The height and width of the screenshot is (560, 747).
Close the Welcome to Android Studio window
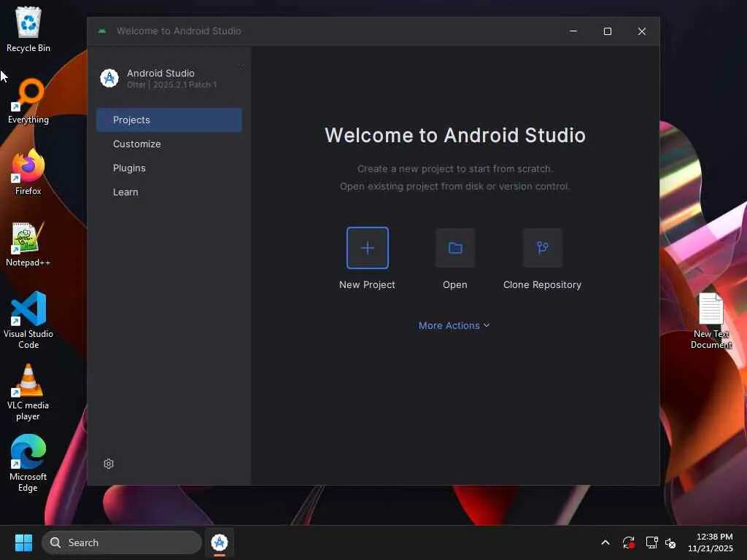click(642, 31)
